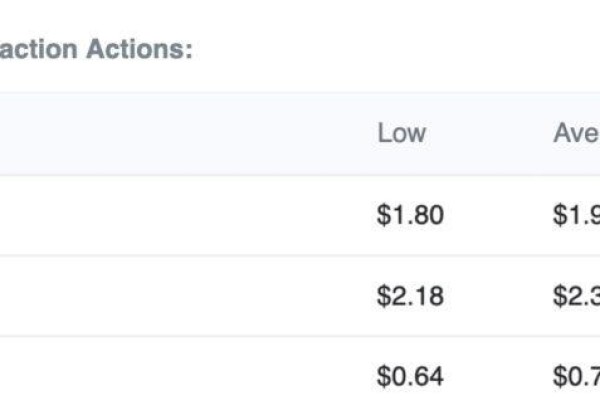Select the $1.80 low value cell

(410, 215)
